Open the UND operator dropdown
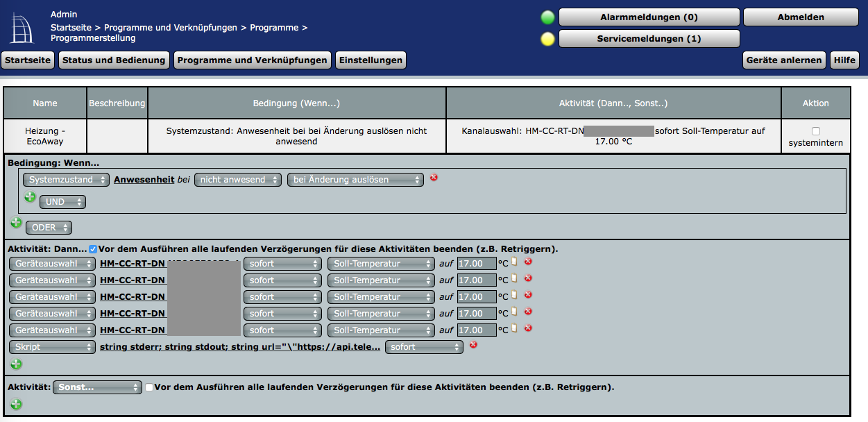Screen dimensions: 868x422 [x=62, y=202]
